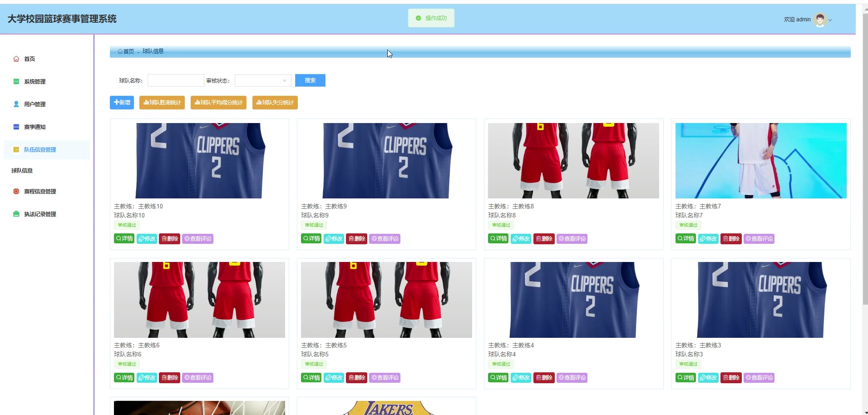Viewport: 868px width, 415px height.
Task: Click 查看评论 for 球队名称10
Action: (197, 239)
